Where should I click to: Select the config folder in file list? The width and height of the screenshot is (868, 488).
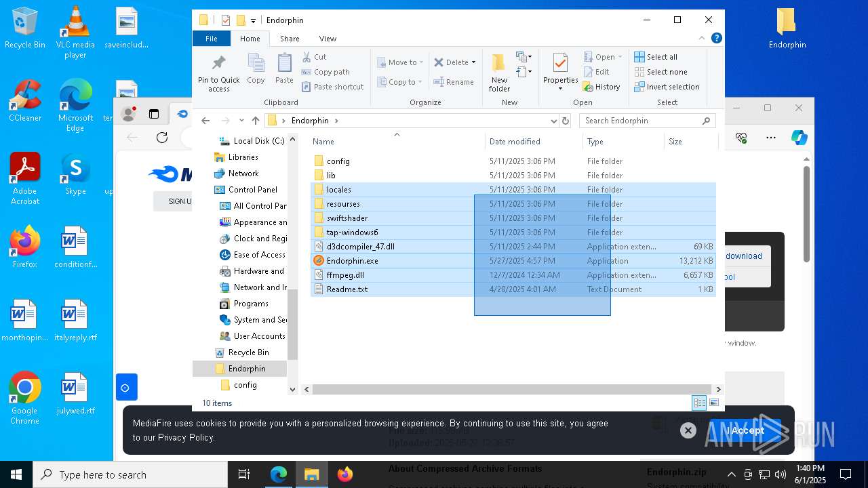point(513,161)
